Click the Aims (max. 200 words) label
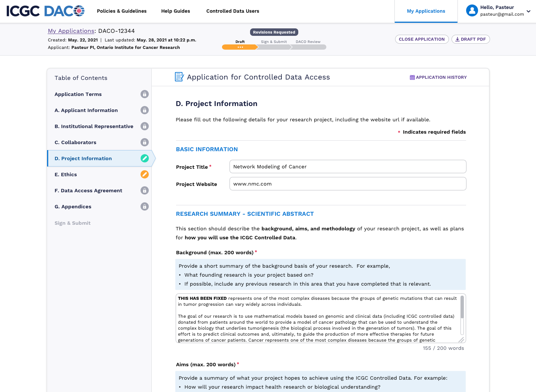Screen dimensions: 536x392 pyautogui.click(x=206, y=365)
